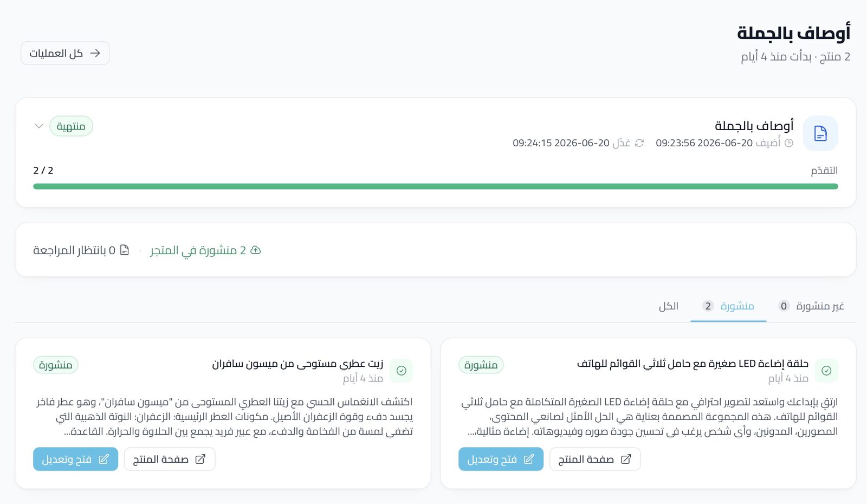Click the 0 بانتظار المراجعة text
The image size is (867, 504).
coord(74,250)
